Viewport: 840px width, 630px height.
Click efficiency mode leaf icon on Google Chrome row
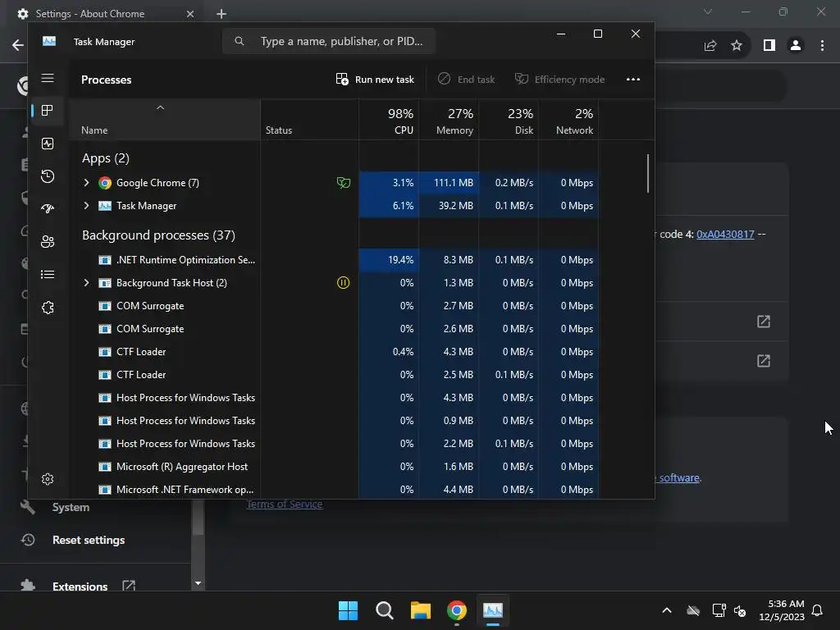(x=343, y=183)
